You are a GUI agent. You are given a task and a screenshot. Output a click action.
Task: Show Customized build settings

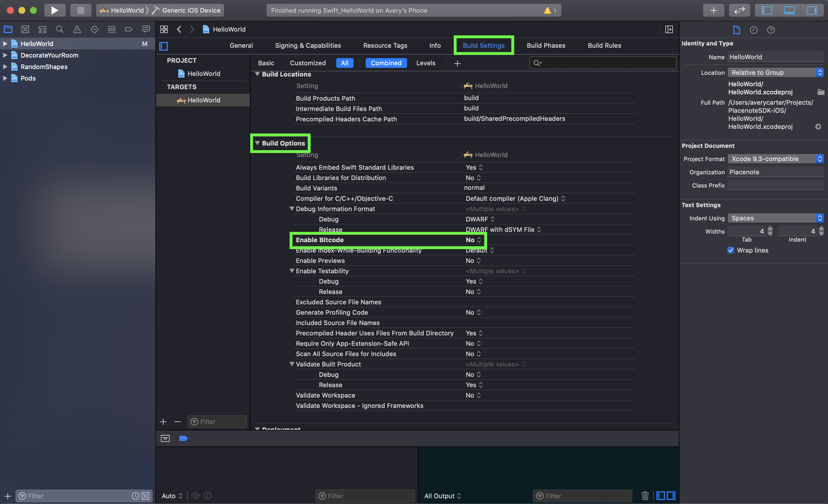[307, 63]
